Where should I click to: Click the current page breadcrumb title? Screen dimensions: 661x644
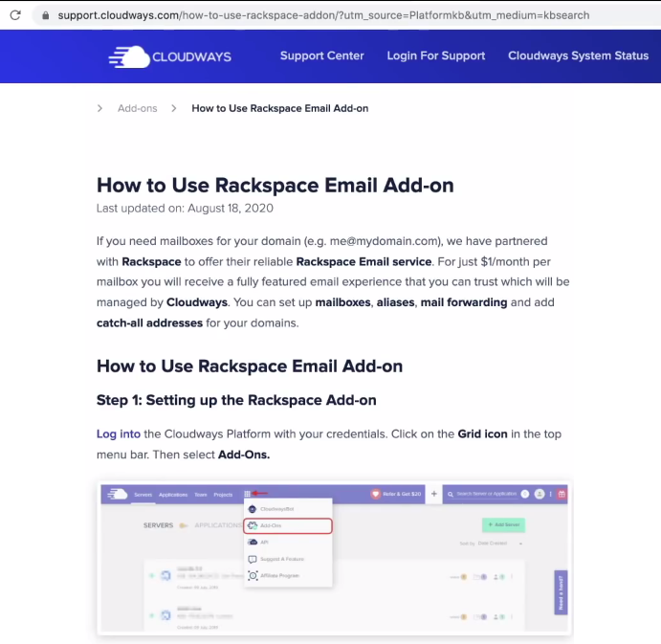point(280,108)
